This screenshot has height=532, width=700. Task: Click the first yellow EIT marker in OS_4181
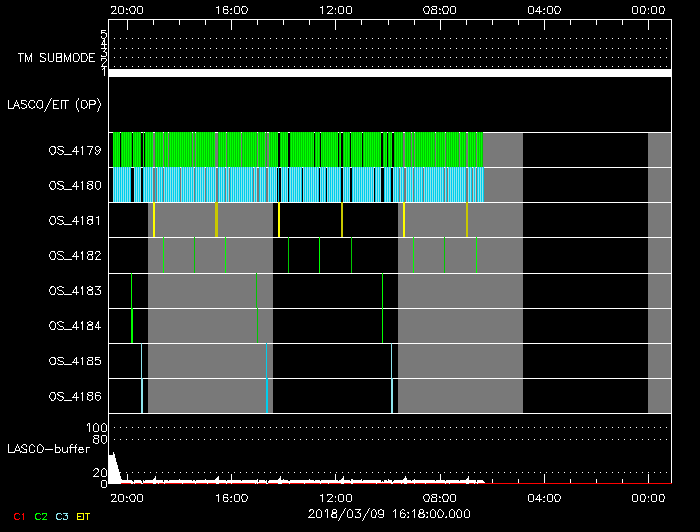click(x=154, y=220)
